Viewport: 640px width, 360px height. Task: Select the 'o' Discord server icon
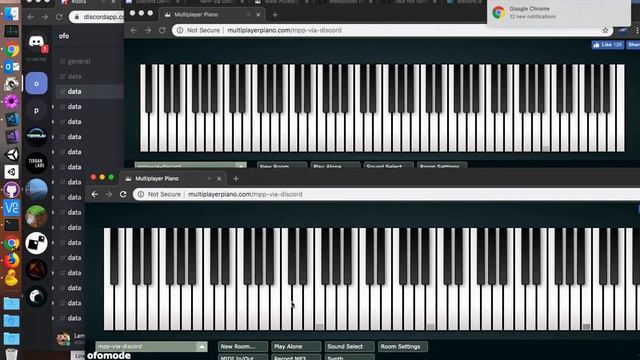point(36,83)
